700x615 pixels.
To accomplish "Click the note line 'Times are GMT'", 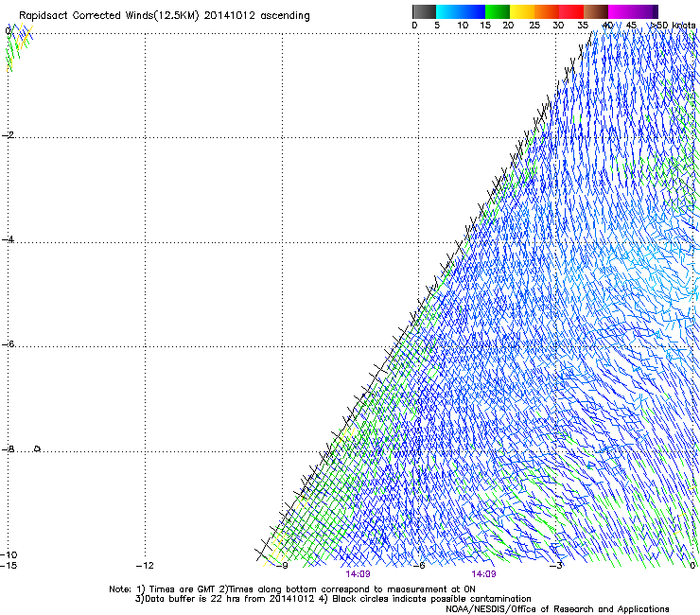I will 183,589.
